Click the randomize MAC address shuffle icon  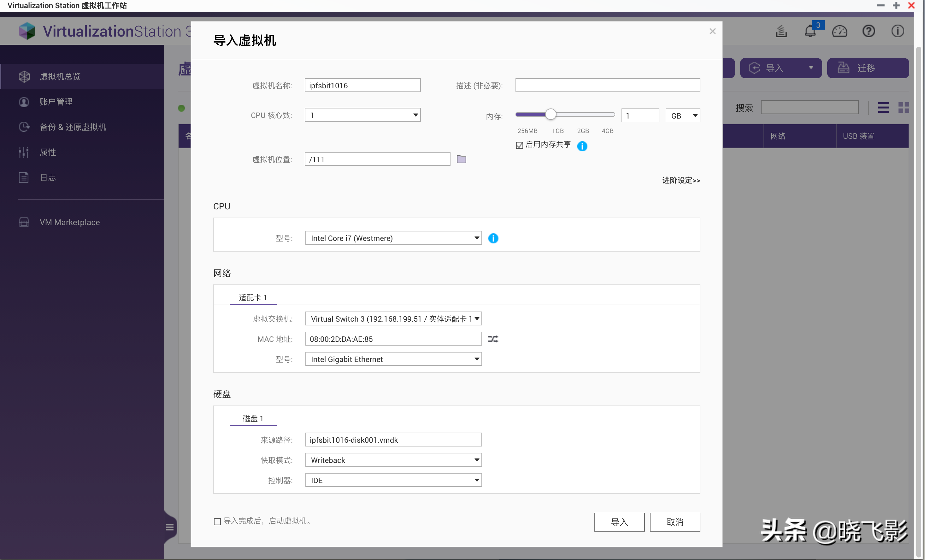tap(493, 339)
